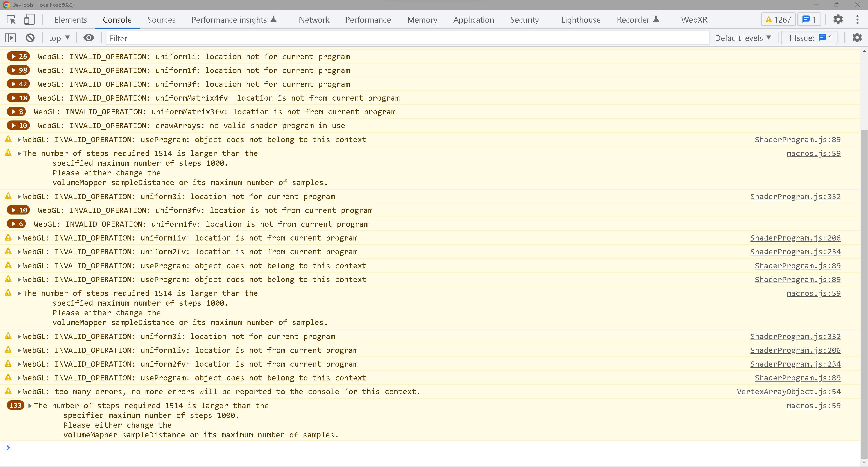Show the console sidebar panel
Image resolution: width=868 pixels, height=467 pixels.
pos(10,38)
